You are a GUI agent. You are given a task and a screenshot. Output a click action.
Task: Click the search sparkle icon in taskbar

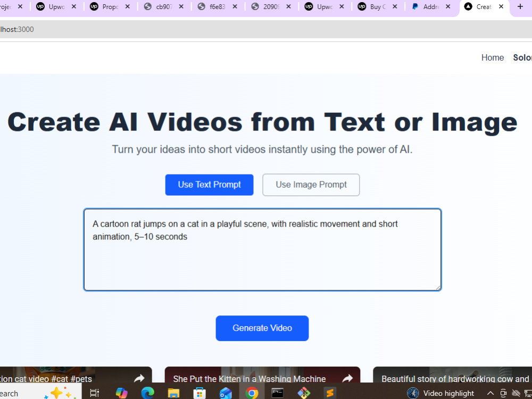tap(60, 393)
